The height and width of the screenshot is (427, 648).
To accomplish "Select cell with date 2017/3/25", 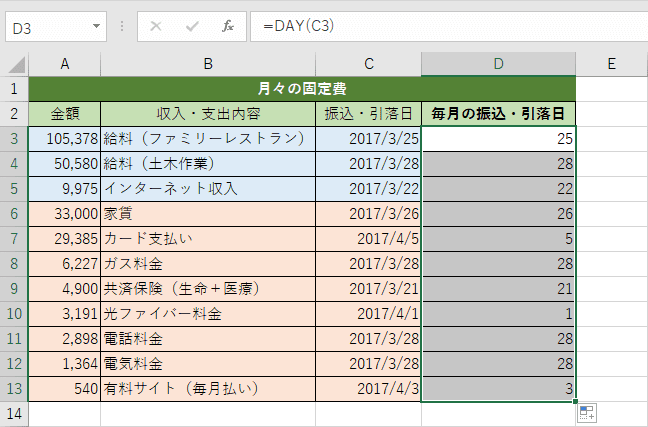I will click(369, 139).
